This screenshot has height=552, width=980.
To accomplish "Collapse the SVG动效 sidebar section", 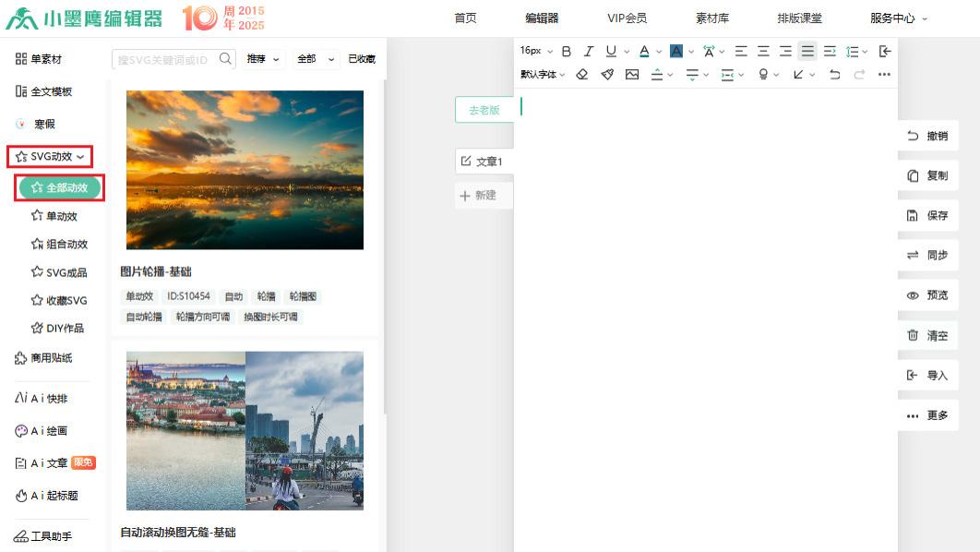I will pos(50,155).
